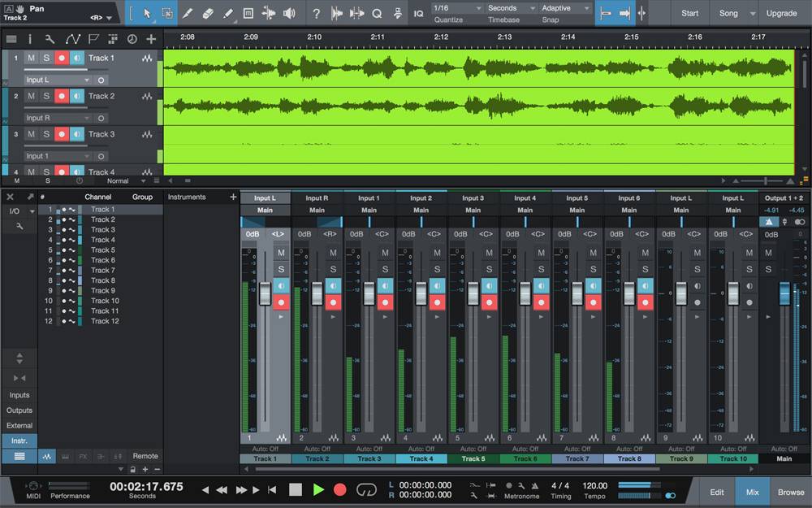Screen dimensions: 812x508
Task: Click the red Record button in transport
Action: pyautogui.click(x=339, y=489)
